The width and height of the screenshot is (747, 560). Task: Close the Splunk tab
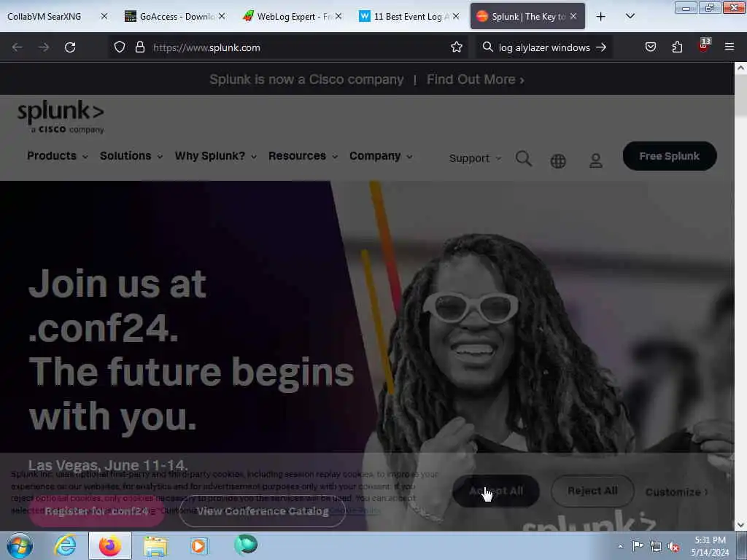pyautogui.click(x=573, y=17)
